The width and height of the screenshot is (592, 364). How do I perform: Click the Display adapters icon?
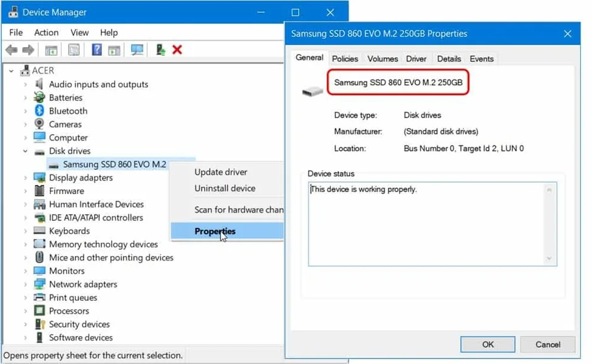pos(39,177)
